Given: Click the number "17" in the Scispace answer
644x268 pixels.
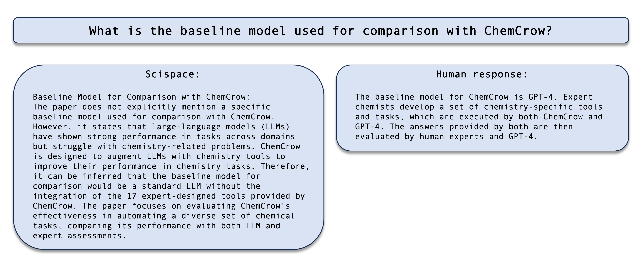Looking at the screenshot, I should [x=132, y=196].
